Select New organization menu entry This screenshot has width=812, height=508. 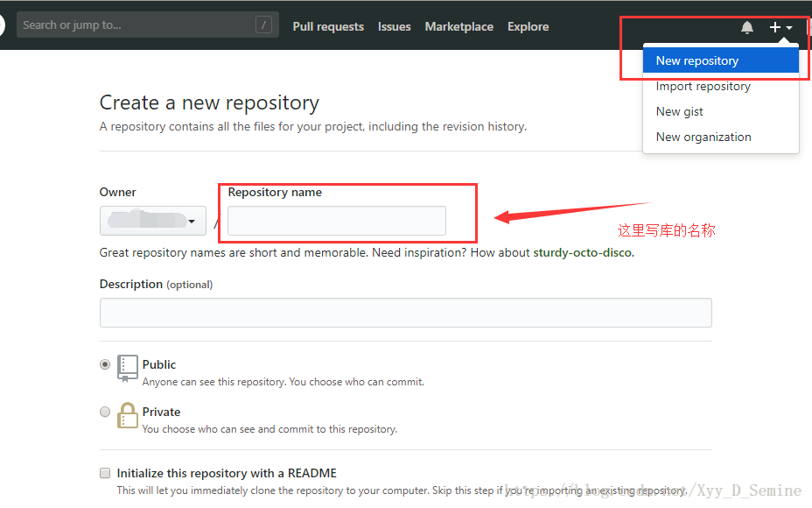[720, 137]
